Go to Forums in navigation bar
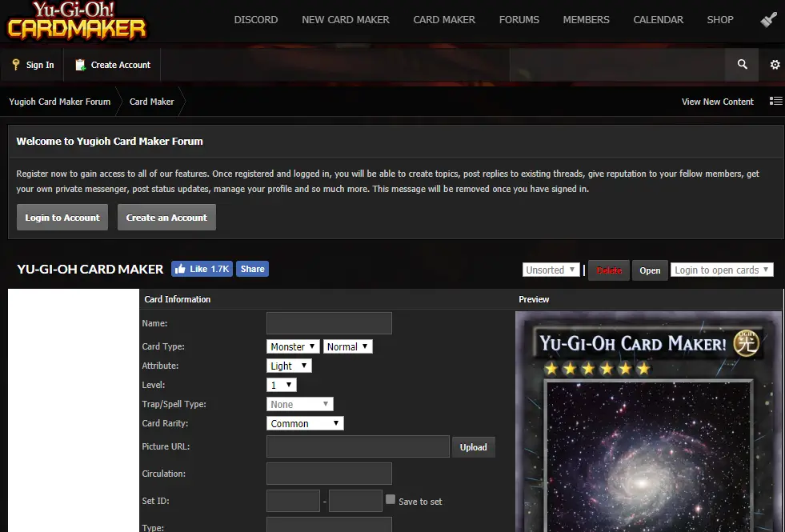Viewport: 785px width, 532px height. [519, 20]
